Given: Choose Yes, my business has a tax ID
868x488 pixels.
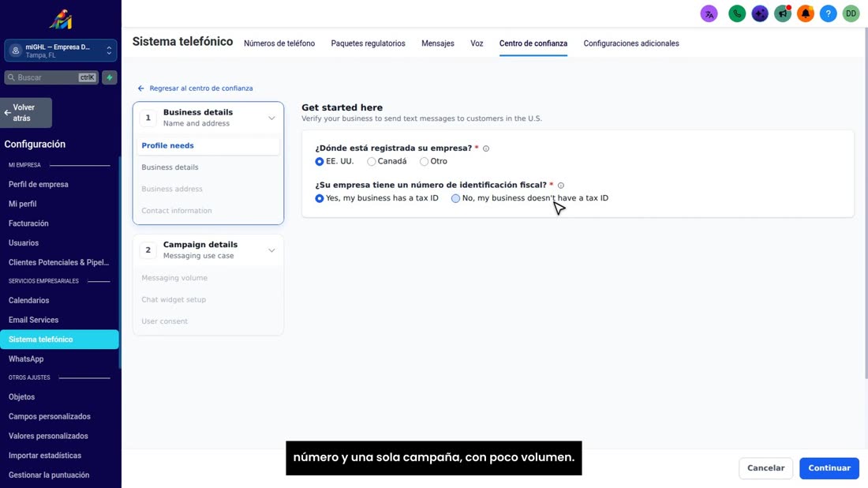Looking at the screenshot, I should 320,198.
